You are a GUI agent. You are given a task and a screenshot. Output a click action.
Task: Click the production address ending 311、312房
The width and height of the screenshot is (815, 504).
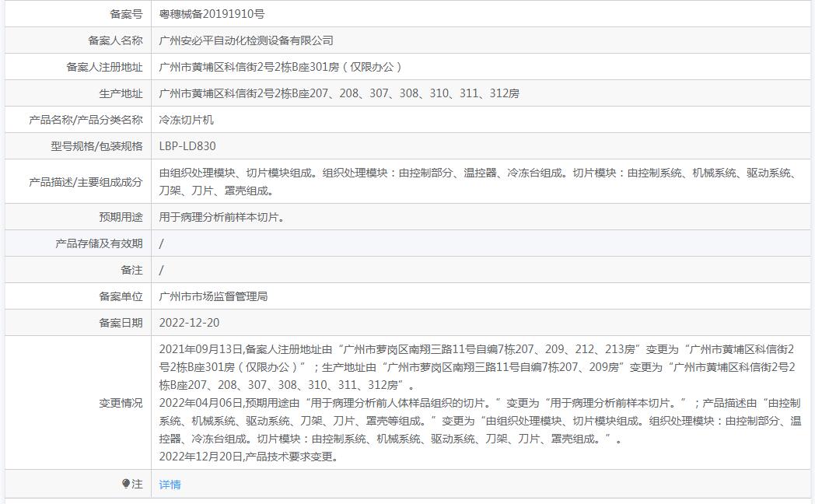pos(339,93)
